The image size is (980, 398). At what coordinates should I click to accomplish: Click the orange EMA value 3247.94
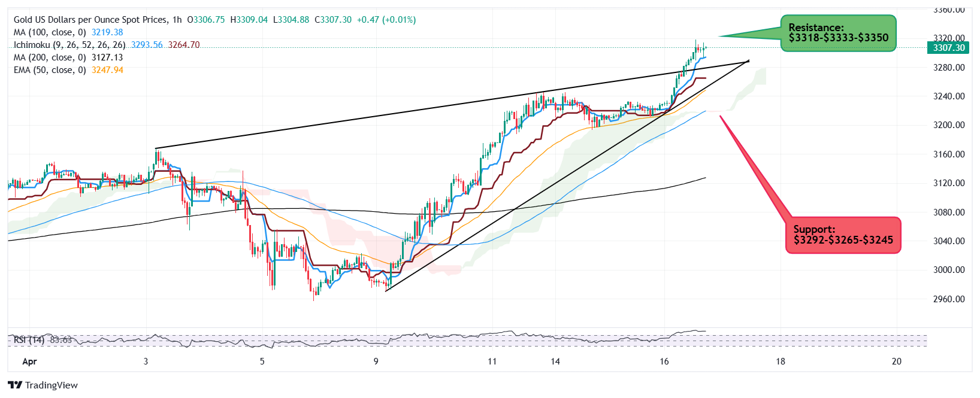click(x=107, y=70)
